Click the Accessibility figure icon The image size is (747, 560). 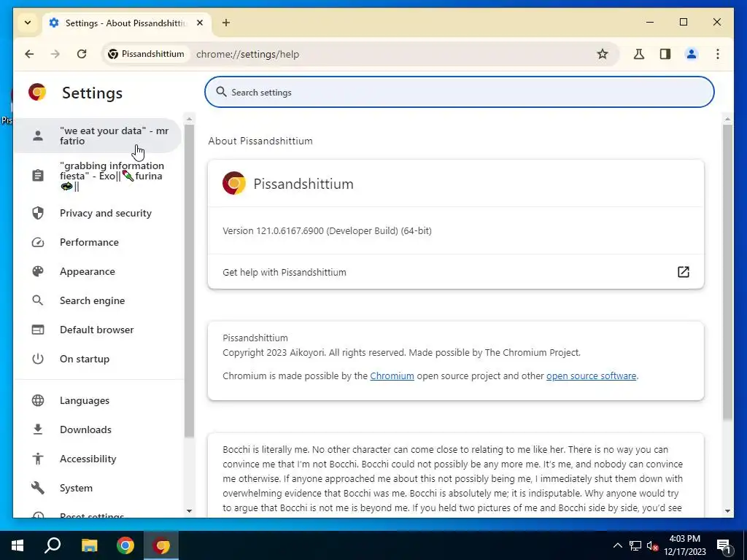[38, 459]
